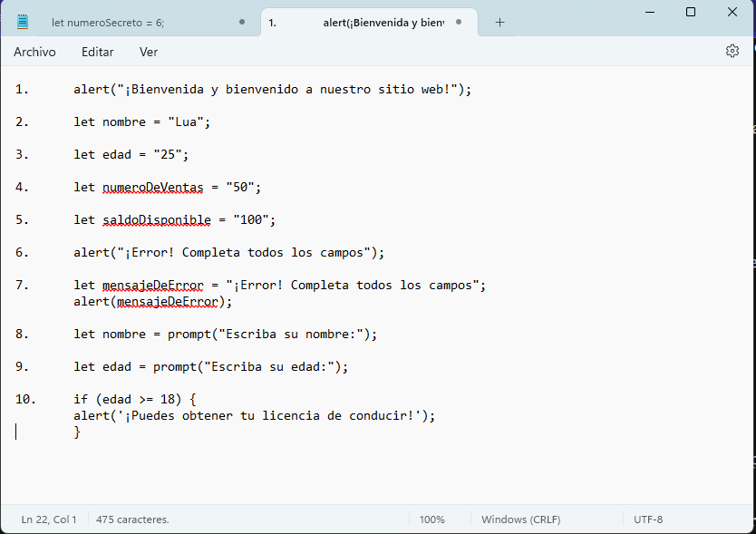Open the Editar menu
Viewport: 756px width, 534px height.
point(97,52)
